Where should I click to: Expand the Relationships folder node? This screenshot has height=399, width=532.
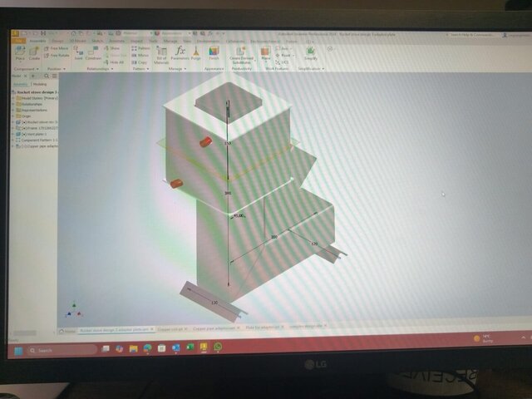coord(13,104)
